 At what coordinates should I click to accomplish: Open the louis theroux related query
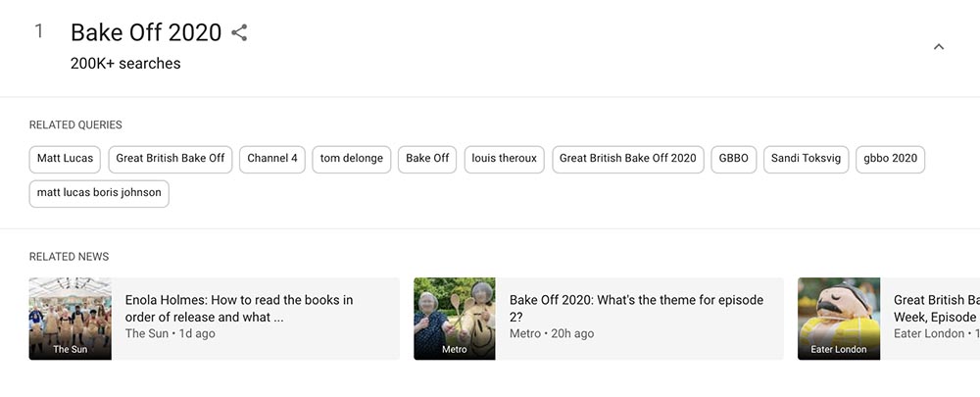pyautogui.click(x=505, y=159)
